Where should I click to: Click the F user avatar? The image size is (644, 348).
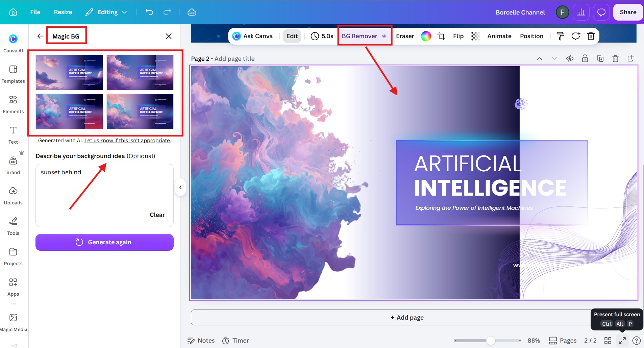tap(562, 12)
